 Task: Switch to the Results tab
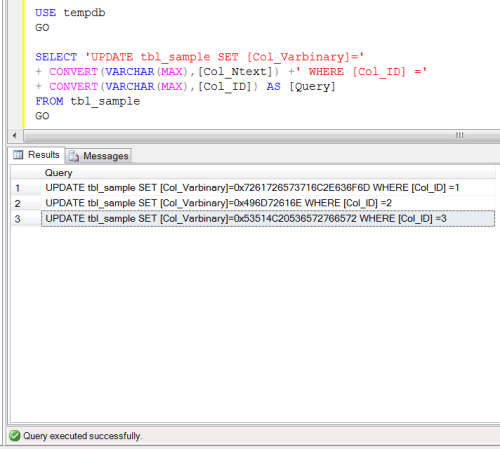[x=36, y=155]
